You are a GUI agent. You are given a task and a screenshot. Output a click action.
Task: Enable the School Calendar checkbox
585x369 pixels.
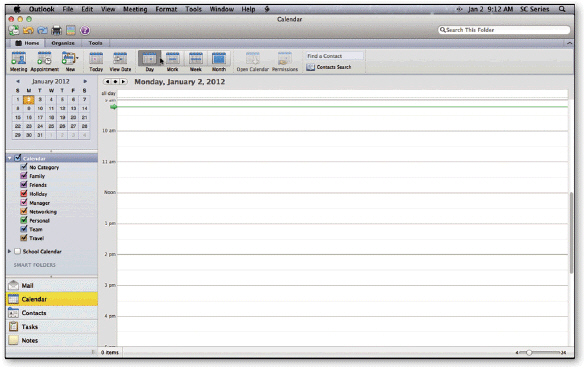(x=18, y=251)
